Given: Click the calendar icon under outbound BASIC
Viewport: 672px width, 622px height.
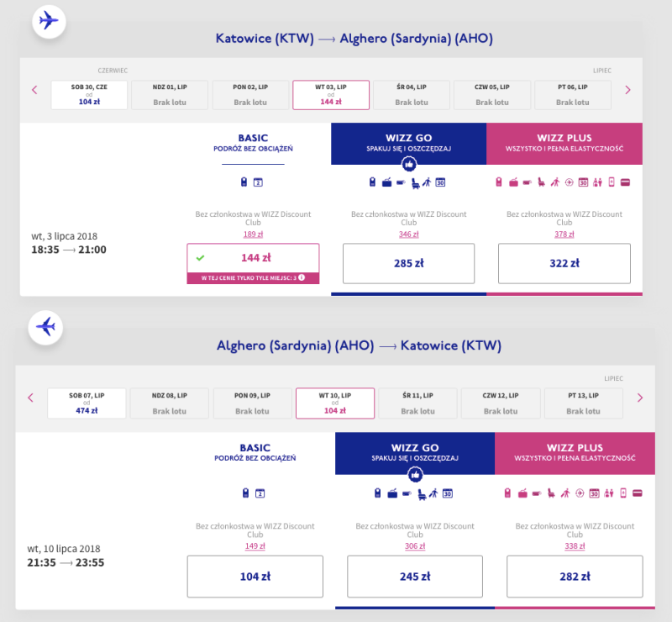Looking at the screenshot, I should click(259, 182).
